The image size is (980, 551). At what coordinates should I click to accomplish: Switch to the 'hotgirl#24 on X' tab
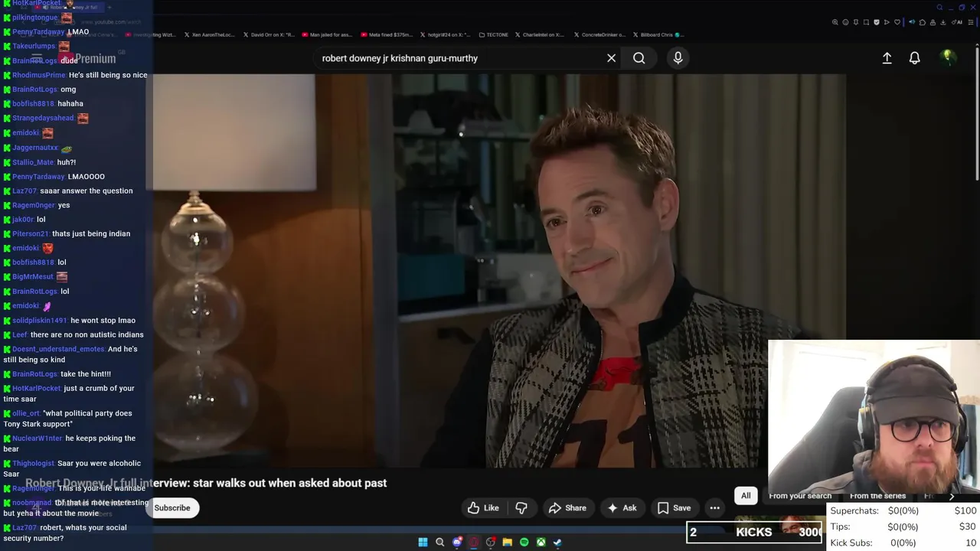(x=446, y=34)
